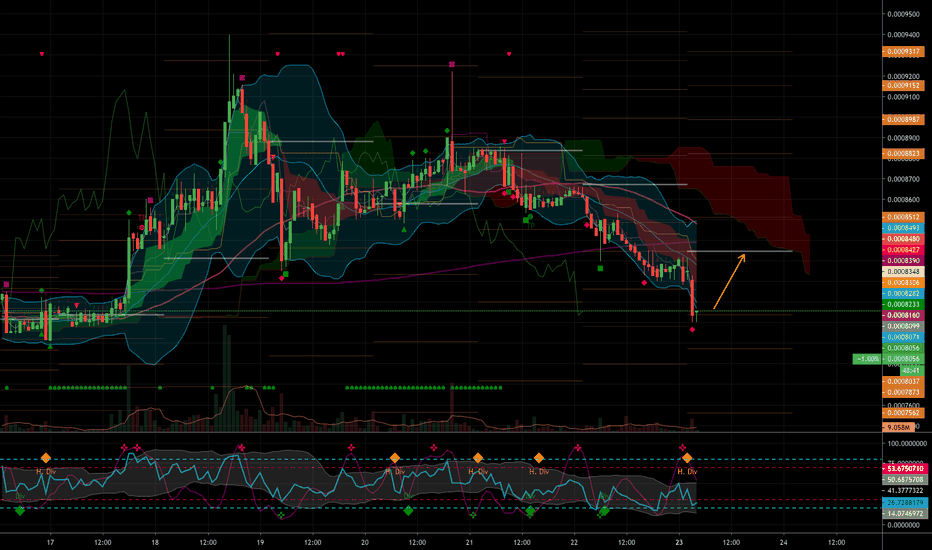Click the 0.0008512 orange price label
This screenshot has width=932, height=550.
pos(903,217)
